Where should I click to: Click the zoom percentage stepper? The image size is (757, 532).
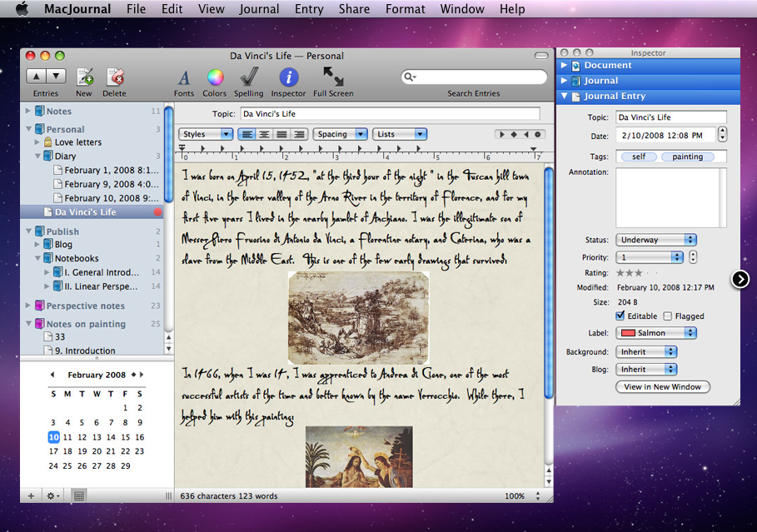pos(538,496)
